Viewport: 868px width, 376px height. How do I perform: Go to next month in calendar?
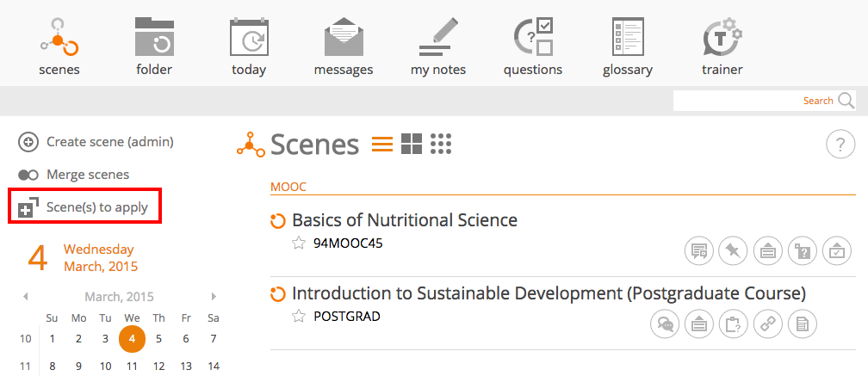(214, 297)
